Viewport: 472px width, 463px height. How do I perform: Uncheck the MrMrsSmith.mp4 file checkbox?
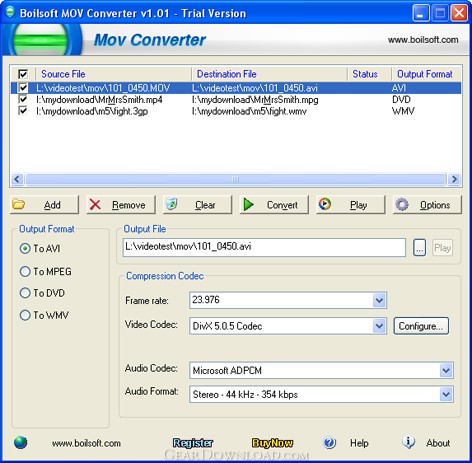pos(23,99)
